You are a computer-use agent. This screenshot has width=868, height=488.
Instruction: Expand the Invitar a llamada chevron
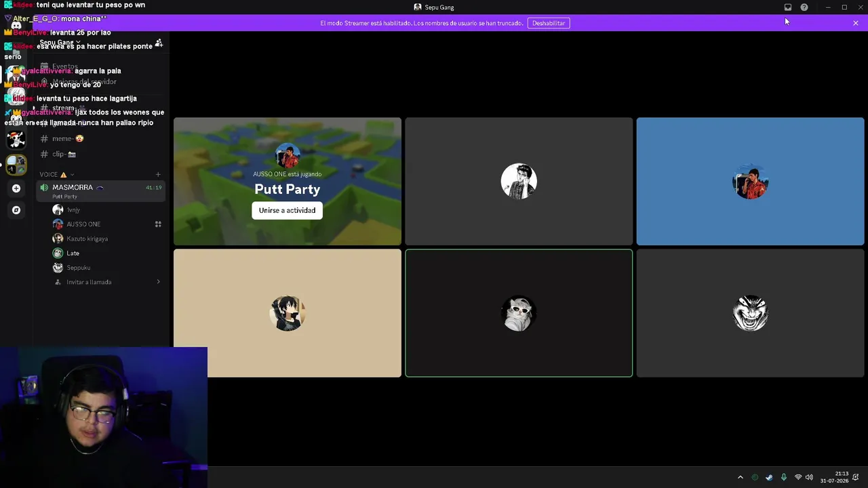[158, 282]
